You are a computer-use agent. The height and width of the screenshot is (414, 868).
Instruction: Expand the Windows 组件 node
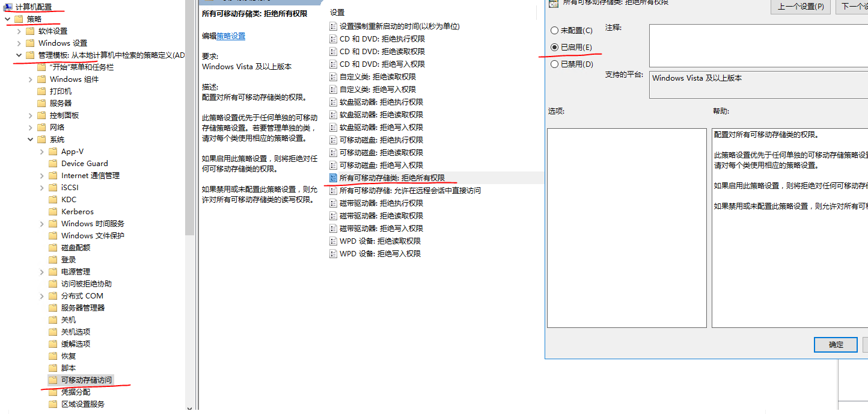30,79
